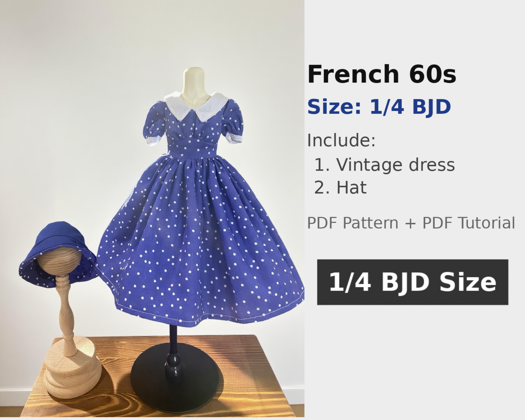Image resolution: width=525 pixels, height=420 pixels.
Task: Click list item 1. Vintage dress
Action: pyautogui.click(x=384, y=165)
